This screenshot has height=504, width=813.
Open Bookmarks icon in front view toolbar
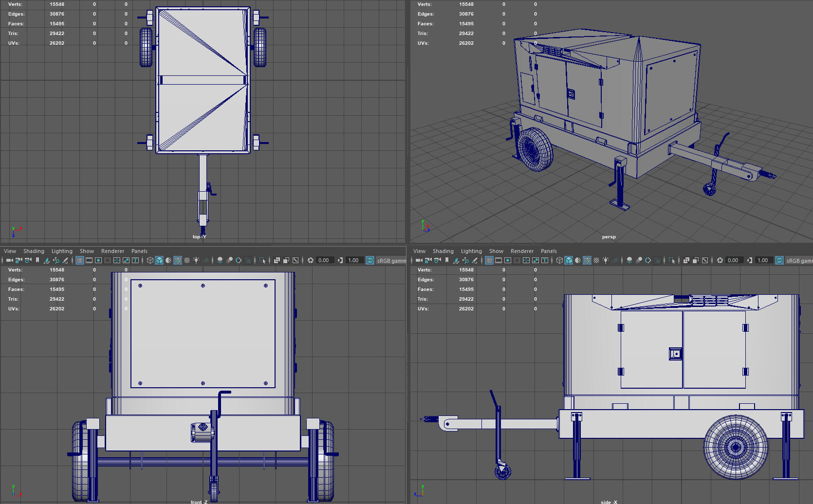(37, 260)
